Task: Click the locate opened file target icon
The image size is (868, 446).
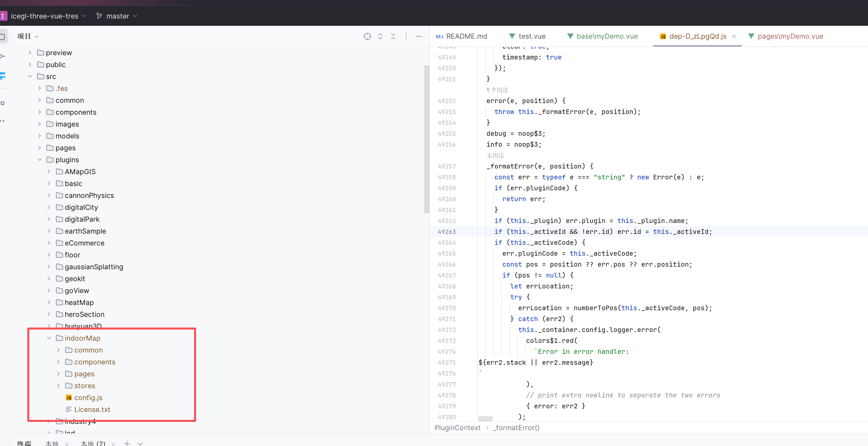Action: click(x=367, y=36)
